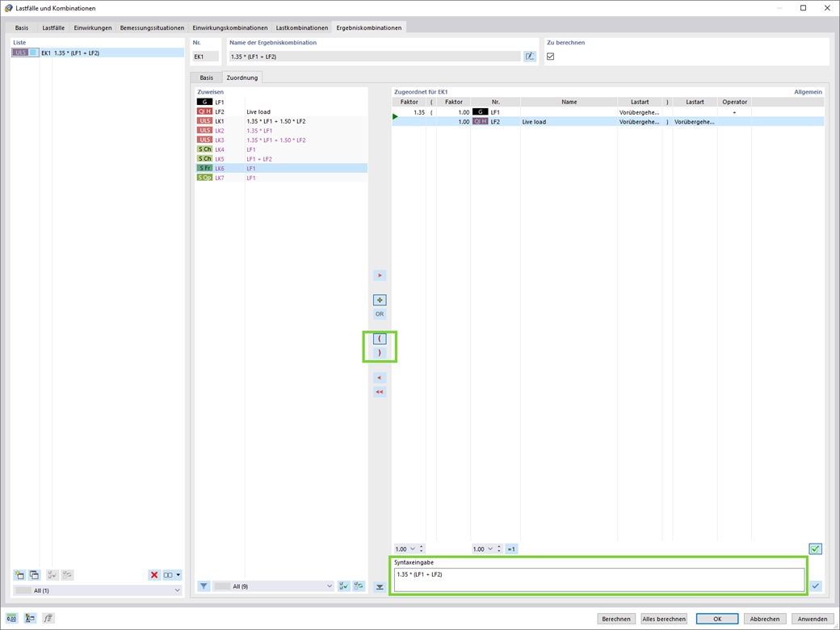
Task: Click into the Syntaxeingabe text field
Action: coord(599,580)
